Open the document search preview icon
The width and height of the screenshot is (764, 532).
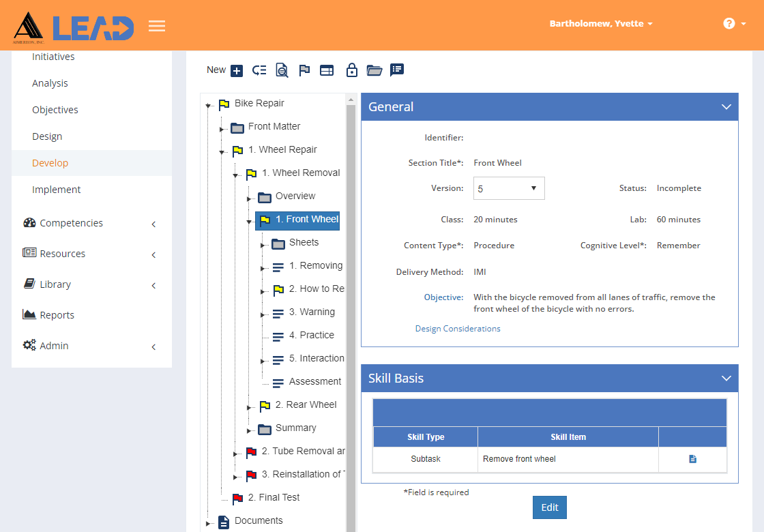[282, 71]
